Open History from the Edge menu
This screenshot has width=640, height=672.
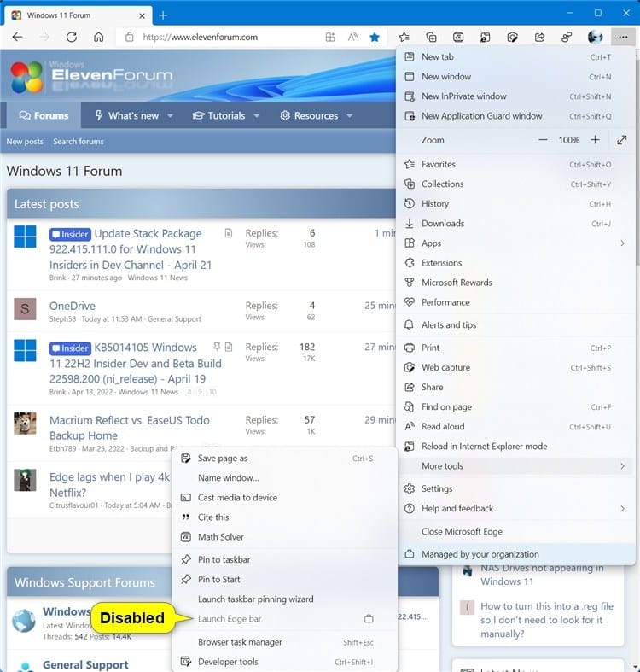pyautogui.click(x=515, y=203)
